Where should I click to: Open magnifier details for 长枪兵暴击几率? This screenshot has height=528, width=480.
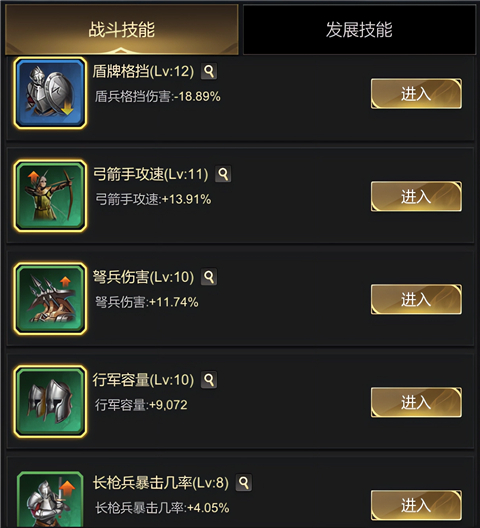coord(244,483)
